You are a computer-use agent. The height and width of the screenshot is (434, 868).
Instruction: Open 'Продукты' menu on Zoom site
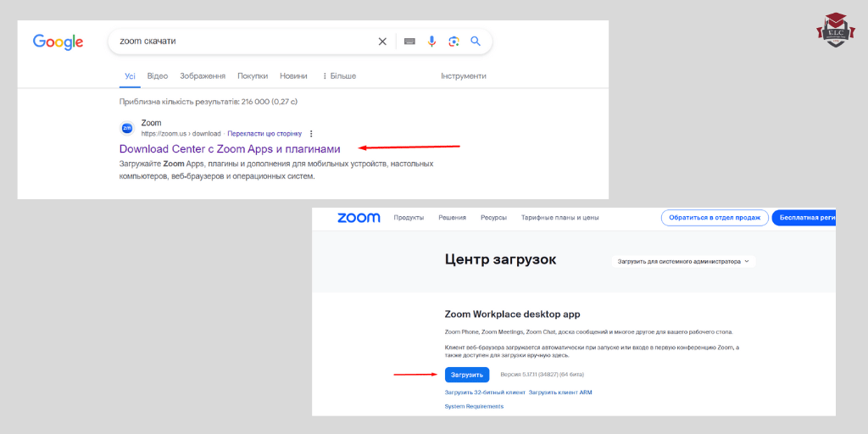[x=409, y=218]
